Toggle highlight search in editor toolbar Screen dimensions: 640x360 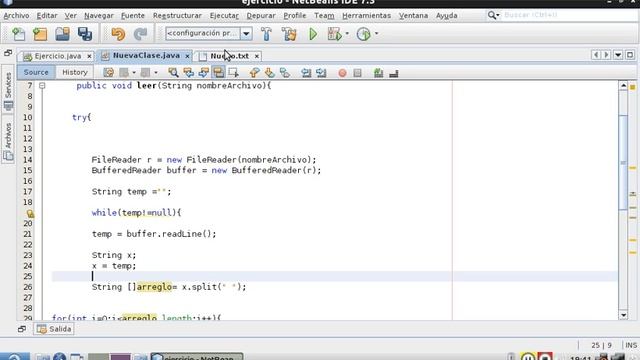point(218,73)
